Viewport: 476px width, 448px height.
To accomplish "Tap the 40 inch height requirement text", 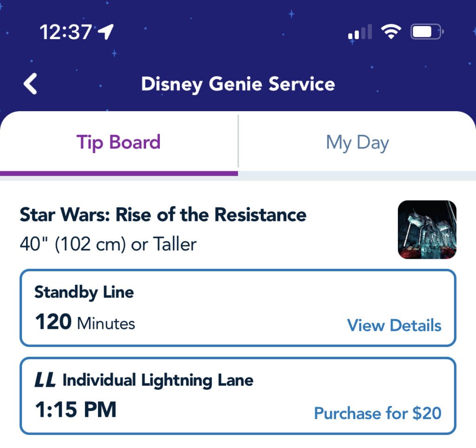I will [x=108, y=244].
